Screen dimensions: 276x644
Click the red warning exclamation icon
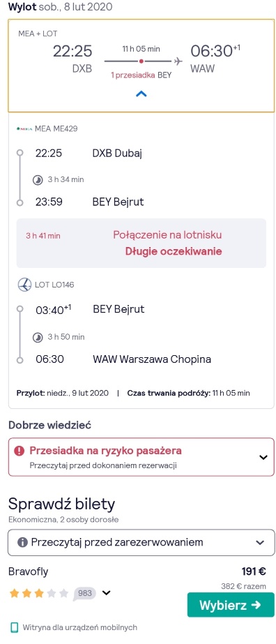pos(20,451)
